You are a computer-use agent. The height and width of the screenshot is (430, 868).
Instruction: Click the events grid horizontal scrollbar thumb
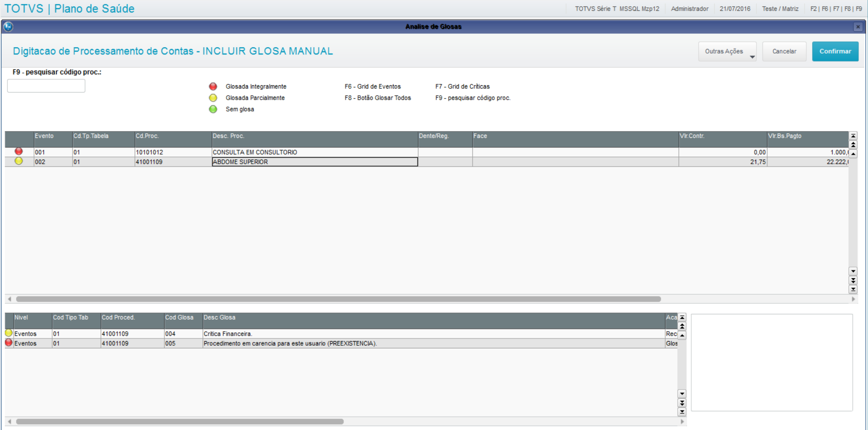338,299
